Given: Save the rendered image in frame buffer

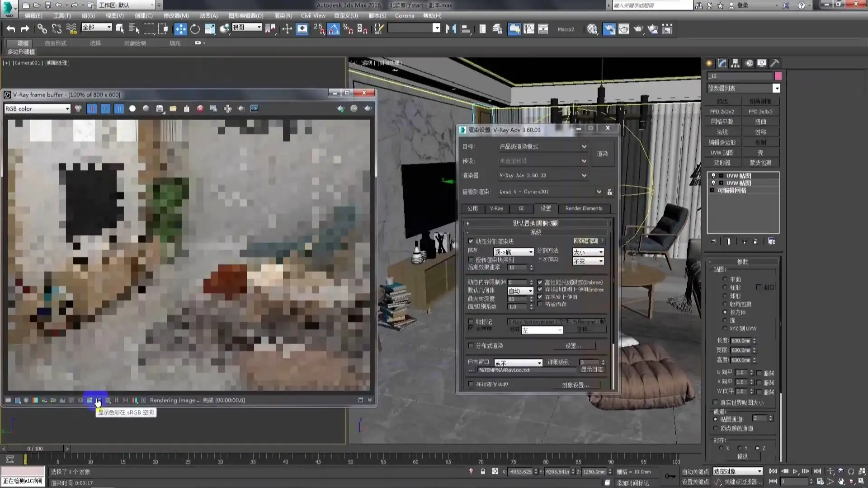Looking at the screenshot, I should [x=160, y=108].
